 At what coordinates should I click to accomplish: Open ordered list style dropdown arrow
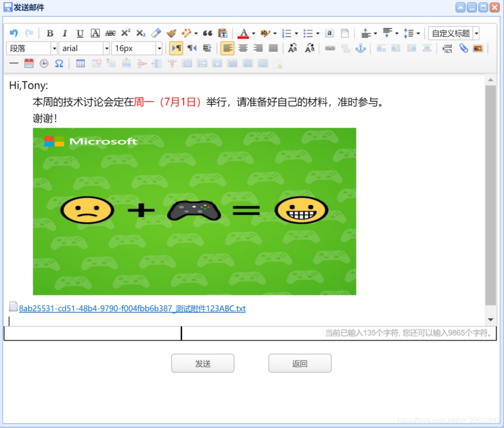click(296, 33)
